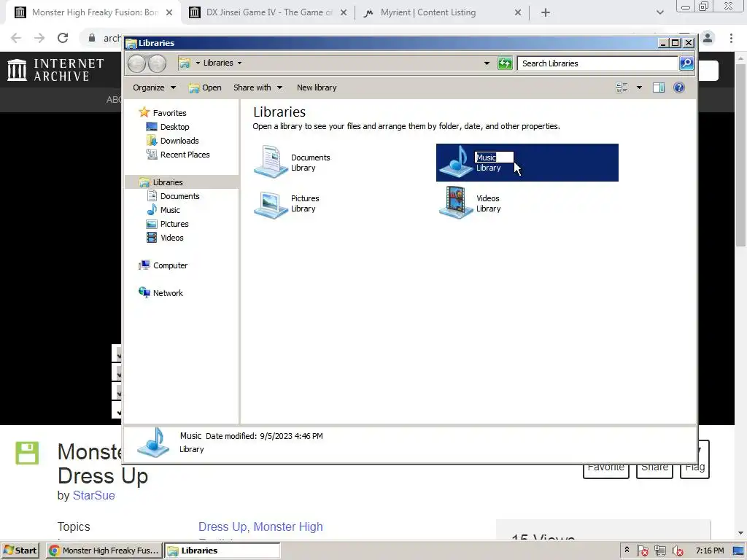Close the Myrient Content Listing tab
Viewport: 747px width, 560px height.
point(518,13)
